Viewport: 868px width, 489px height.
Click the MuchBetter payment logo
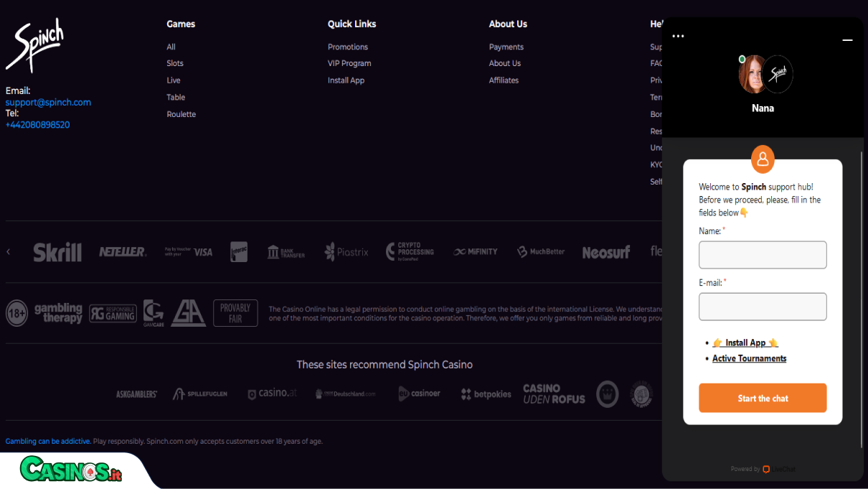coord(541,252)
